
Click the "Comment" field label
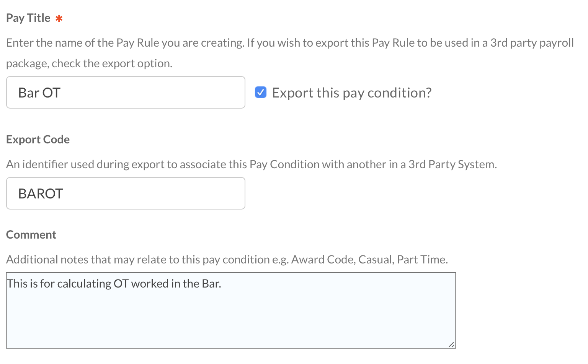click(31, 235)
